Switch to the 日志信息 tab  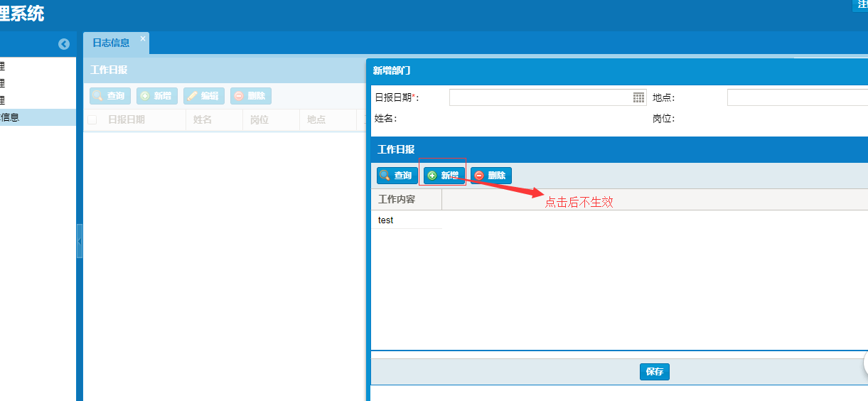[x=112, y=43]
